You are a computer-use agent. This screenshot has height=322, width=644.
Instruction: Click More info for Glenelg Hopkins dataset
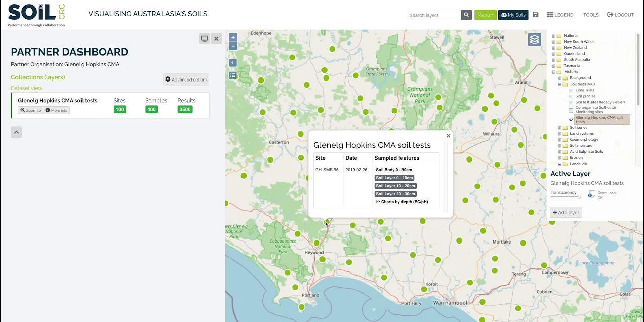tap(56, 110)
